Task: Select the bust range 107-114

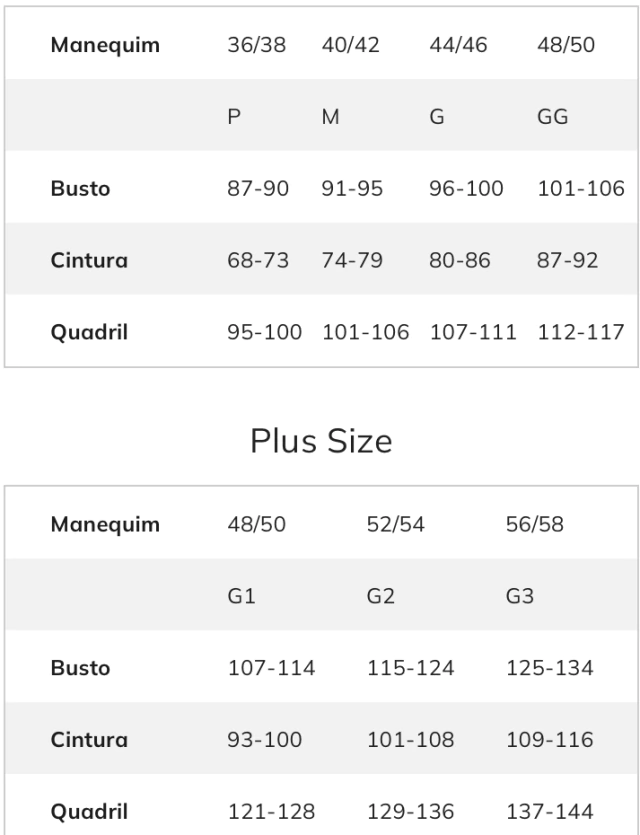Action: click(x=271, y=668)
